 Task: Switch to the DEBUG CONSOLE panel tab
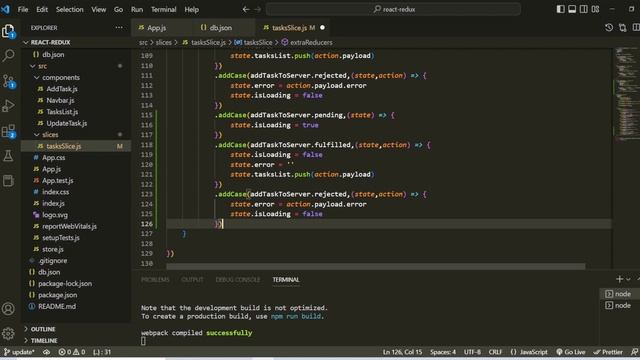238,280
